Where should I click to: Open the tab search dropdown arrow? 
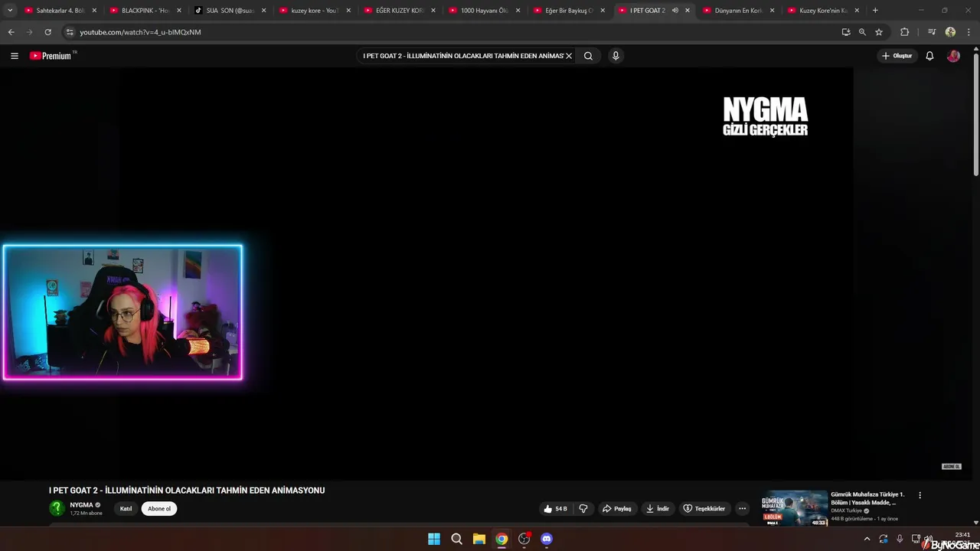pos(10,11)
